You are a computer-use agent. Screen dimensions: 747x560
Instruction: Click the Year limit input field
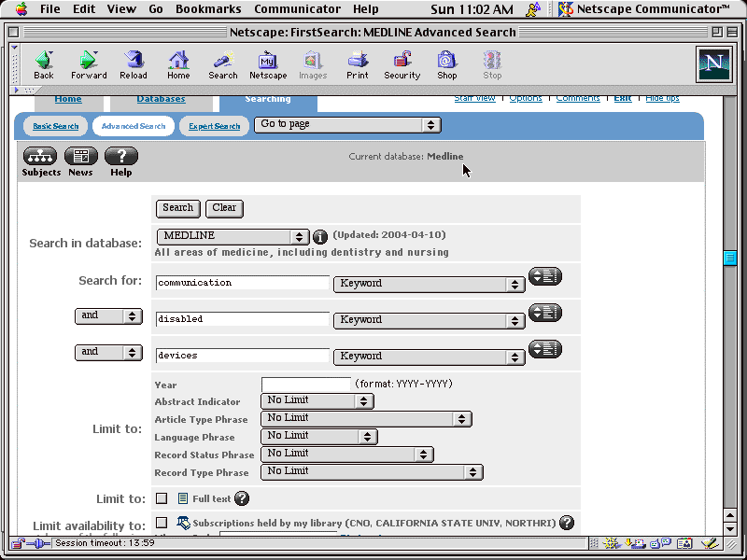(x=306, y=385)
